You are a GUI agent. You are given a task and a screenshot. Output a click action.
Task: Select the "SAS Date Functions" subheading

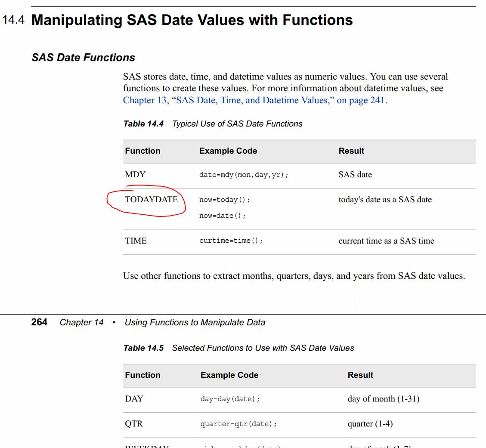pos(83,58)
